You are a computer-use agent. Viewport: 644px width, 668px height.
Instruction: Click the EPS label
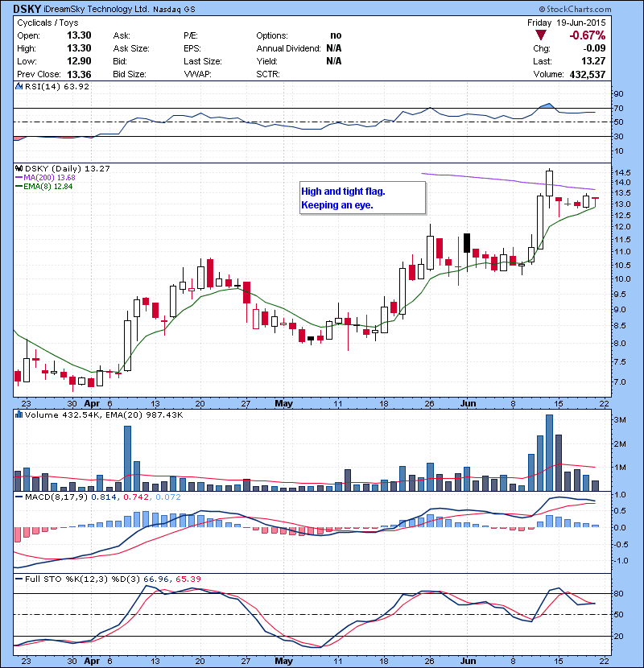point(192,48)
